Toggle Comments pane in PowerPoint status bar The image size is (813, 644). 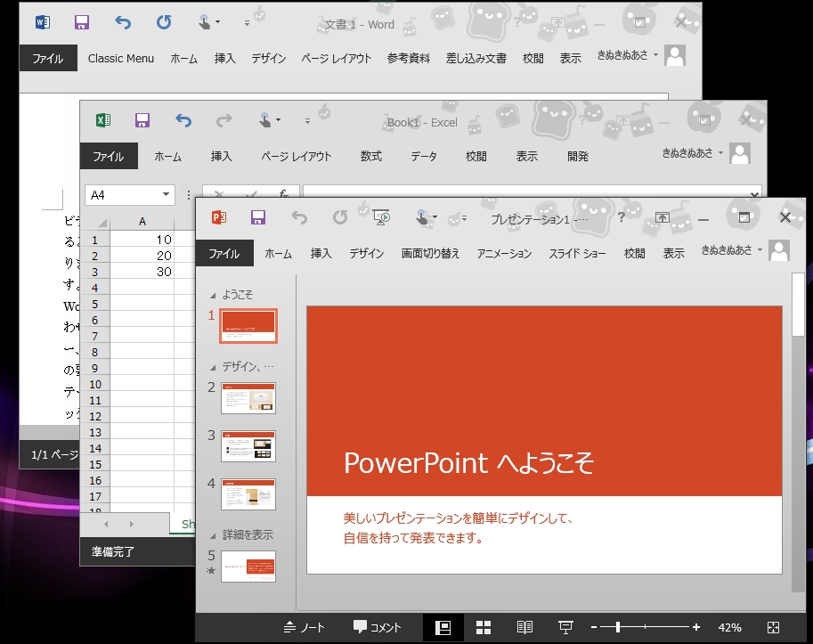(x=377, y=628)
